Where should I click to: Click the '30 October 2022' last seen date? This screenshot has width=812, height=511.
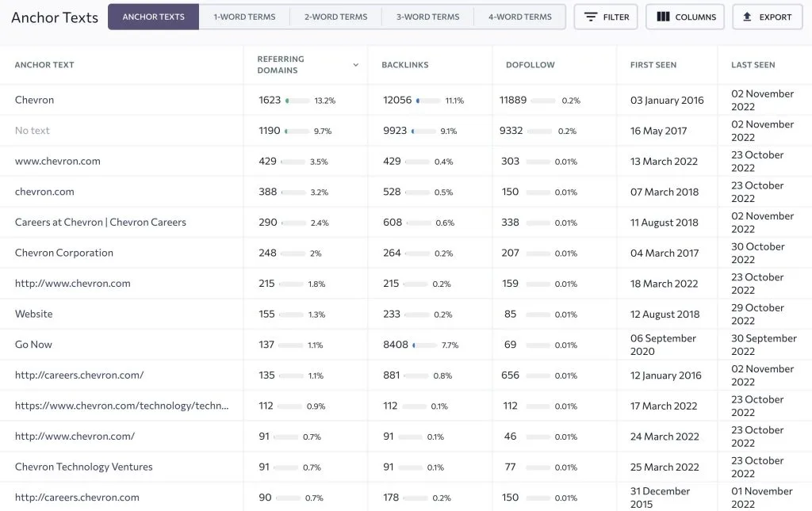click(x=758, y=253)
